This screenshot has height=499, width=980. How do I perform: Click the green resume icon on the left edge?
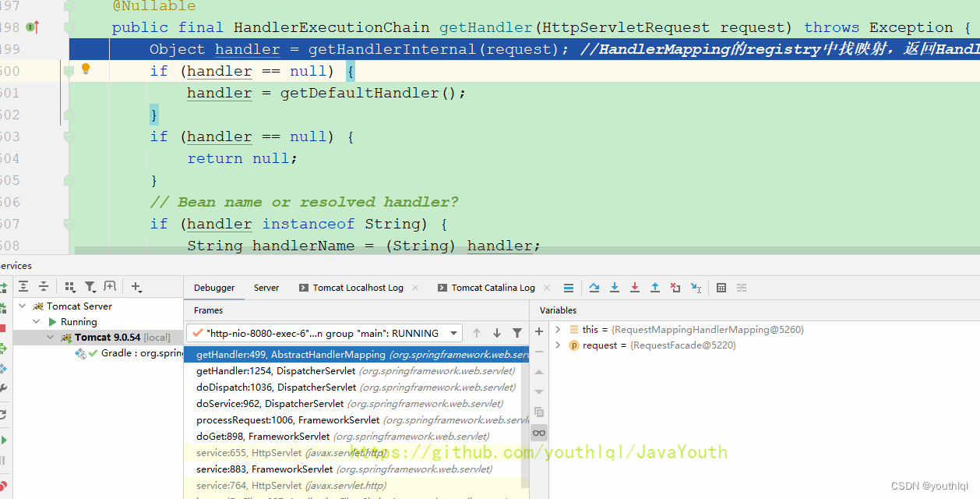(4, 441)
